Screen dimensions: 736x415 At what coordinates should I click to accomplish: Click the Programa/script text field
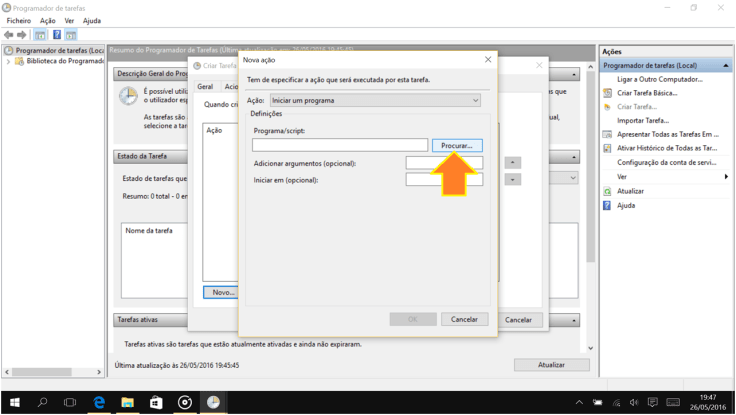[339, 145]
